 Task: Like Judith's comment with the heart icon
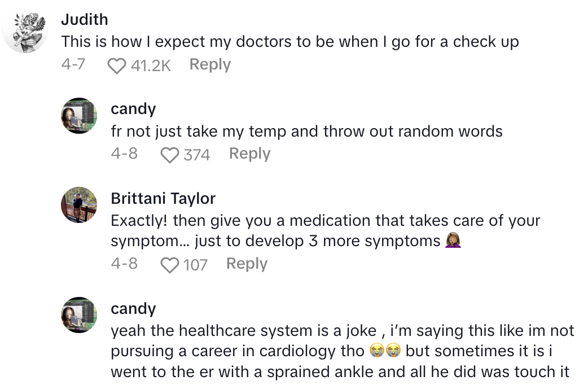click(116, 65)
